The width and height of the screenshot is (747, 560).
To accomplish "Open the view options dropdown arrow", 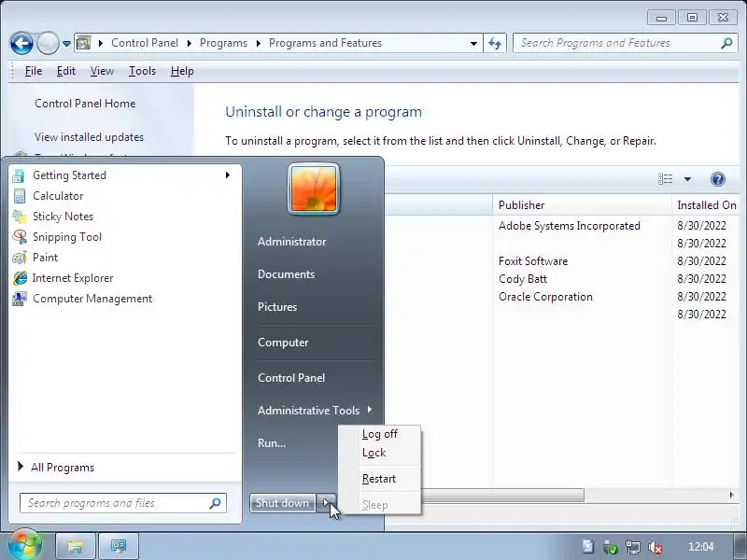I will click(687, 179).
